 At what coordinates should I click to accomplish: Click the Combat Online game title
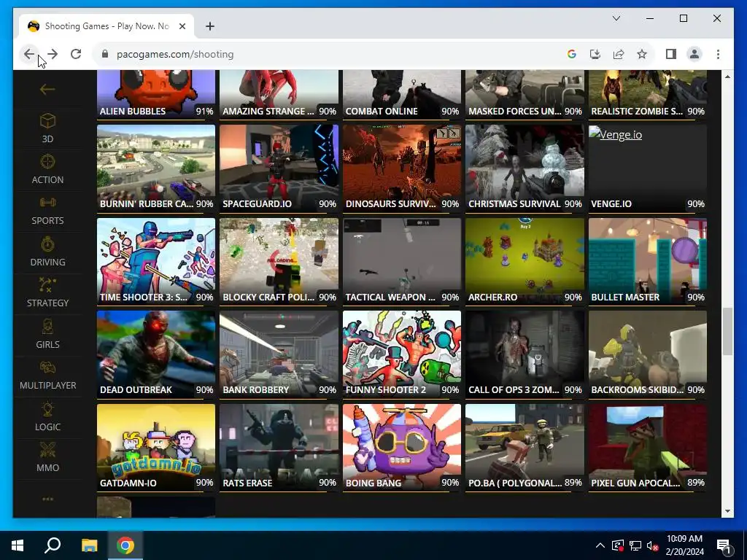coord(382,112)
